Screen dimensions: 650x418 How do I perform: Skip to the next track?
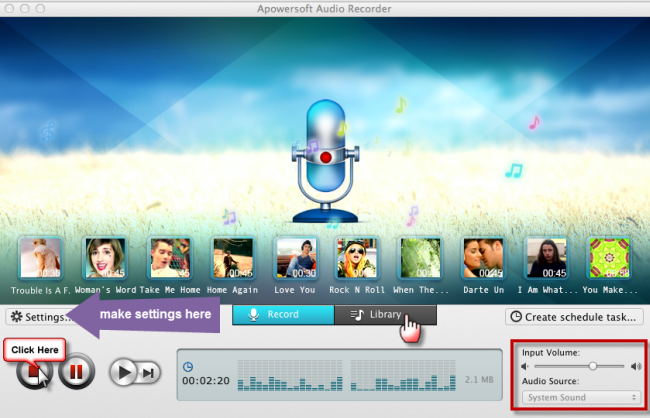coord(149,373)
